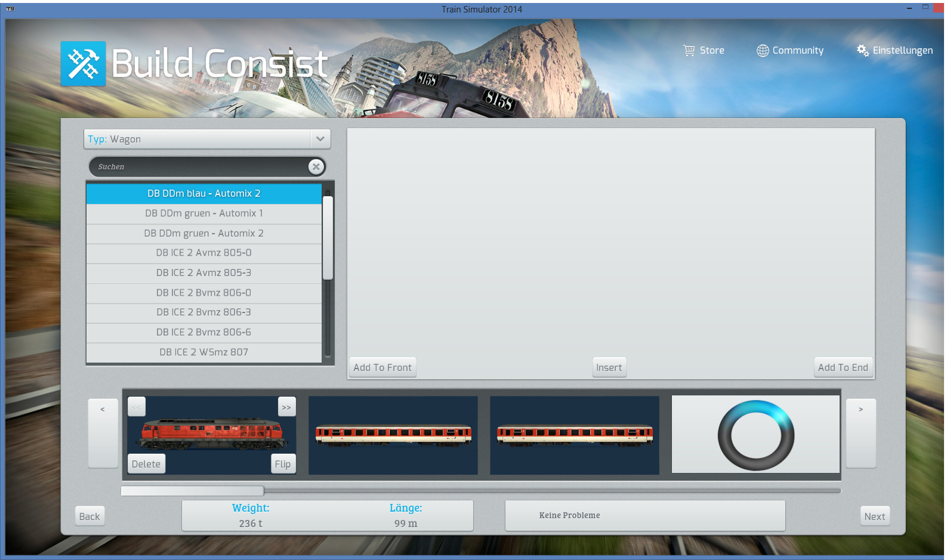Select the first passenger coach thumbnail
The height and width of the screenshot is (560, 947).
pos(393,435)
